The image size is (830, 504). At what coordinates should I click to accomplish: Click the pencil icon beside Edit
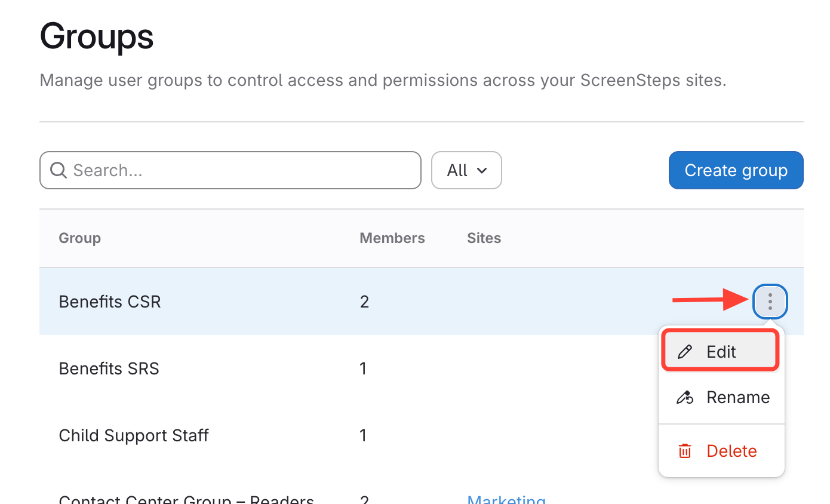pos(685,352)
